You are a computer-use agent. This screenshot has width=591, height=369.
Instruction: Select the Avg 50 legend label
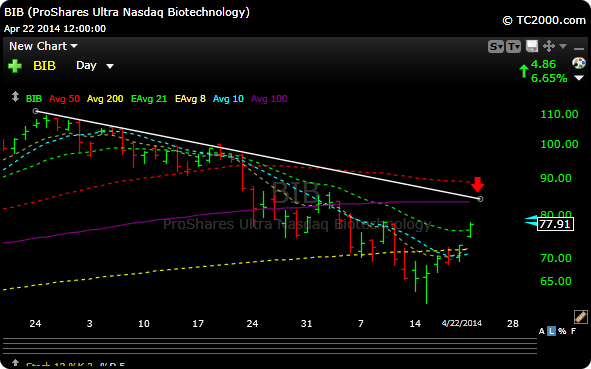point(64,99)
